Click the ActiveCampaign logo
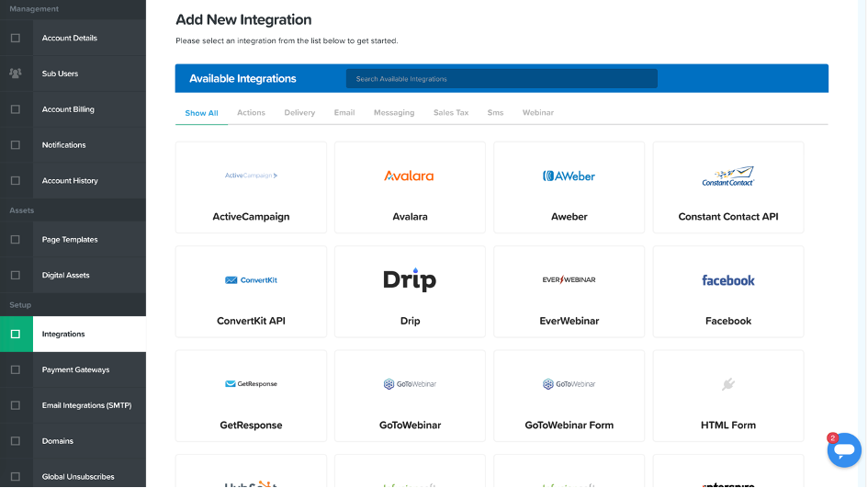The height and width of the screenshot is (488, 868). pos(251,176)
